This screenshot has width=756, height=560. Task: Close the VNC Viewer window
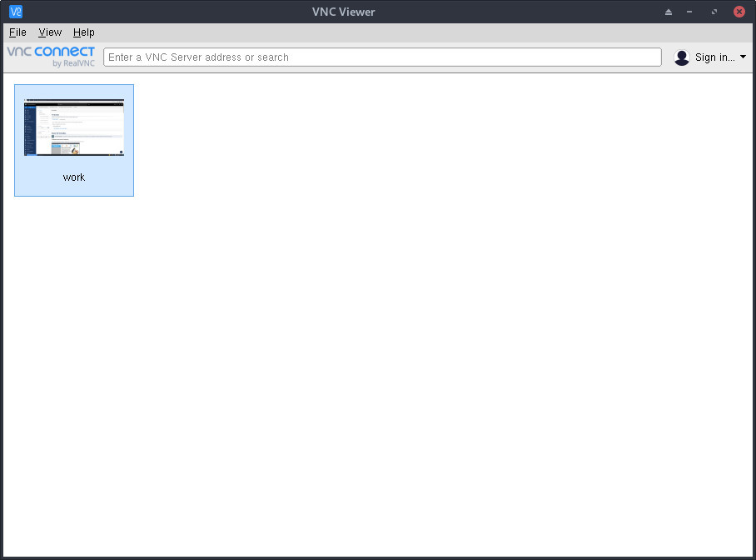pyautogui.click(x=739, y=12)
